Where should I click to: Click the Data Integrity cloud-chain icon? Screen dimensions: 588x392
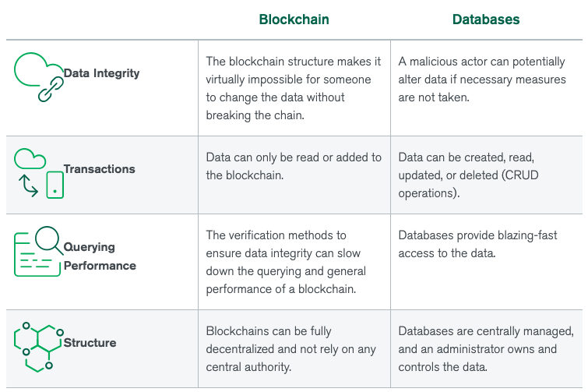coord(39,77)
